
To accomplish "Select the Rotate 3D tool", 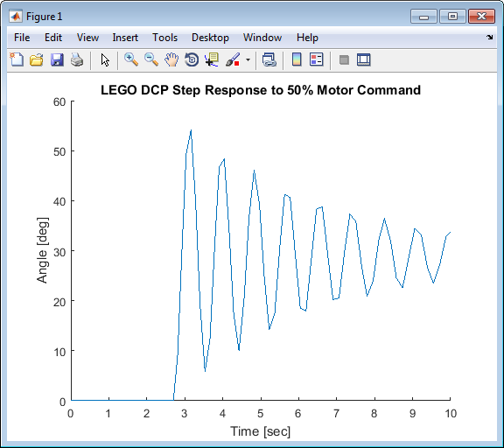I will click(192, 59).
